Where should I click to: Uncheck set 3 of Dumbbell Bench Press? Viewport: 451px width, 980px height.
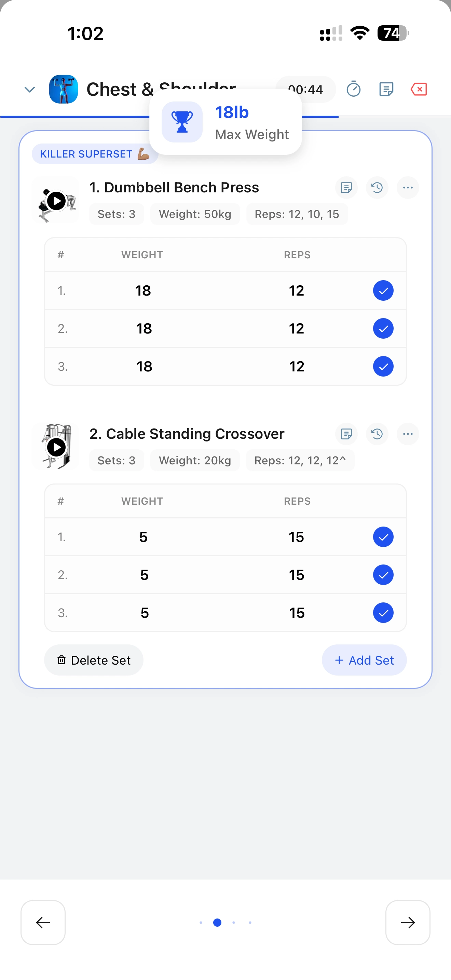(383, 366)
